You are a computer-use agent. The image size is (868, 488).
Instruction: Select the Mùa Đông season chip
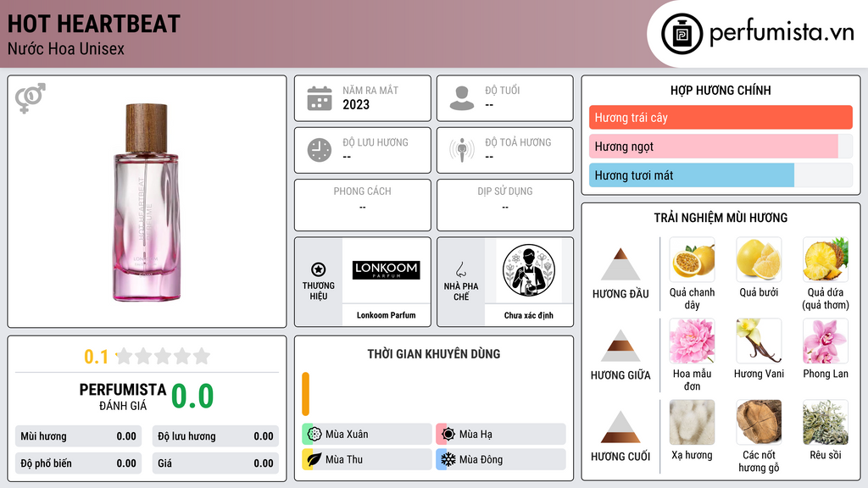pyautogui.click(x=501, y=459)
